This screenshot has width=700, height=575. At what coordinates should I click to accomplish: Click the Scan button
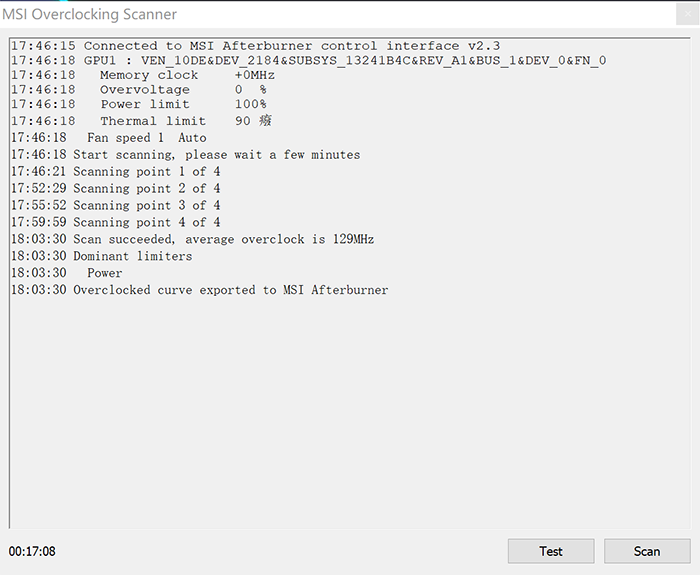647,551
